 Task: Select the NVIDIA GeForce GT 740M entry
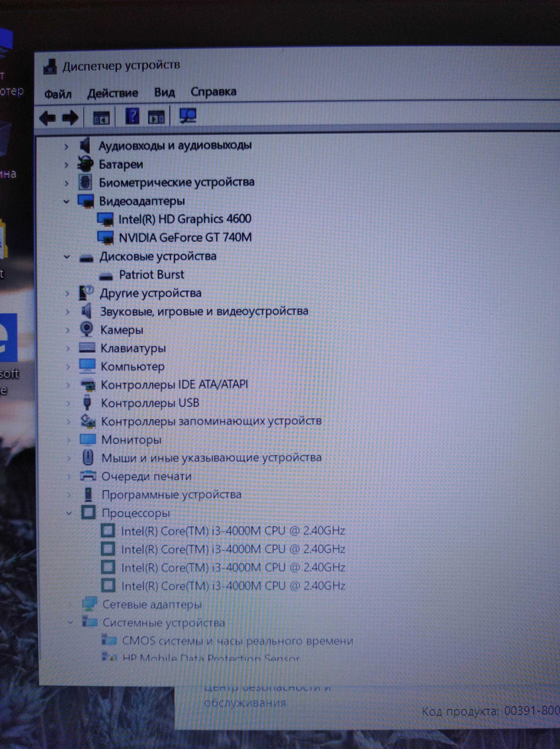pyautogui.click(x=185, y=237)
